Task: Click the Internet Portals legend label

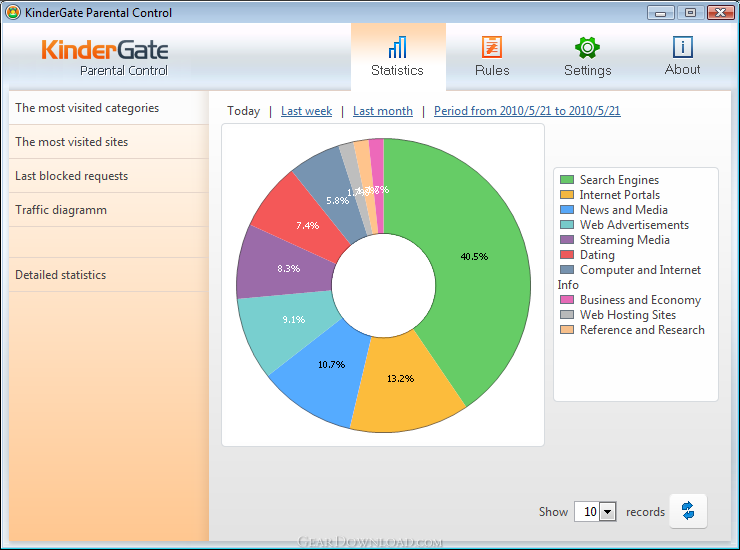Action: pyautogui.click(x=620, y=195)
